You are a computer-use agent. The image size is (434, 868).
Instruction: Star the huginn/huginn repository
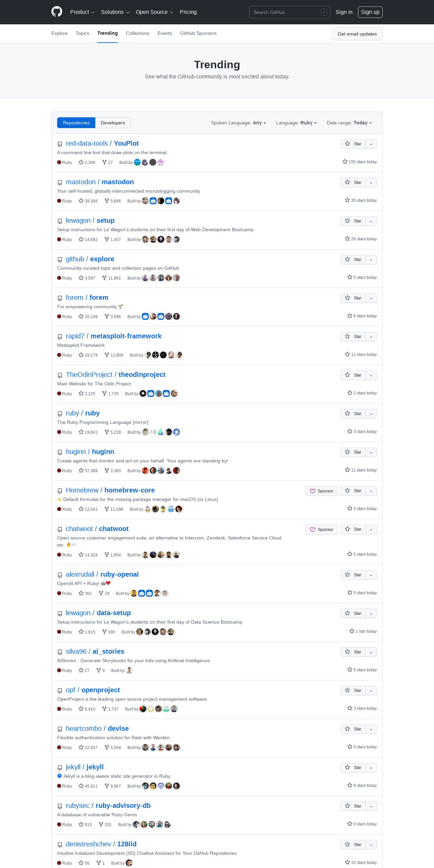pyautogui.click(x=353, y=452)
